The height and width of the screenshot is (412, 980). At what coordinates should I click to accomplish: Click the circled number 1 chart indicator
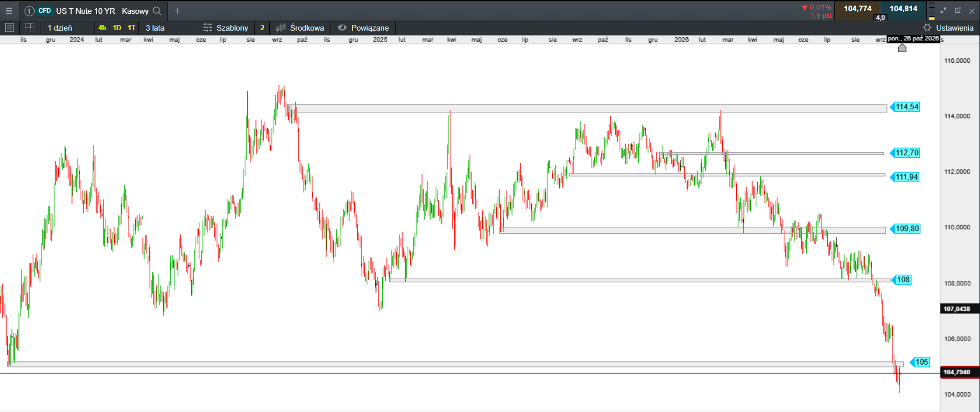[x=30, y=11]
